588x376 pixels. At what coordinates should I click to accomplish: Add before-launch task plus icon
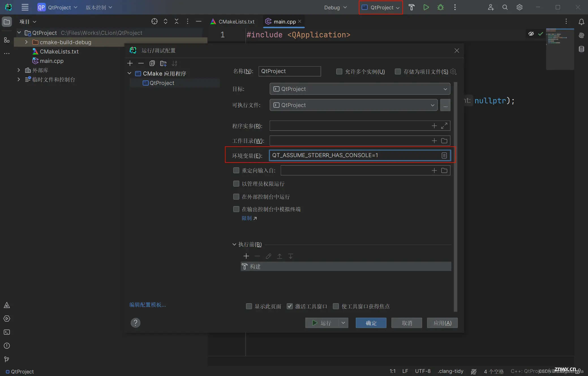246,256
